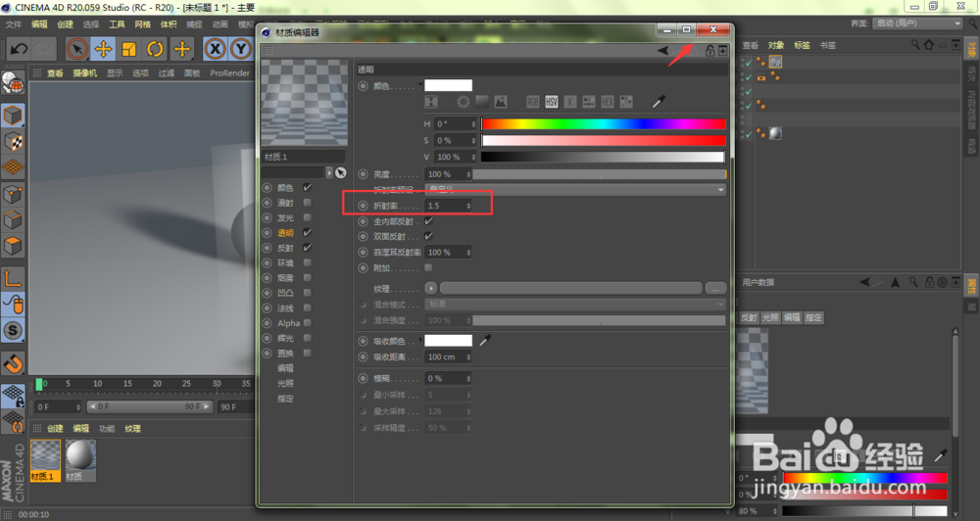Toggle the Y axis lock button
This screenshot has width=980, height=521.
(241, 49)
